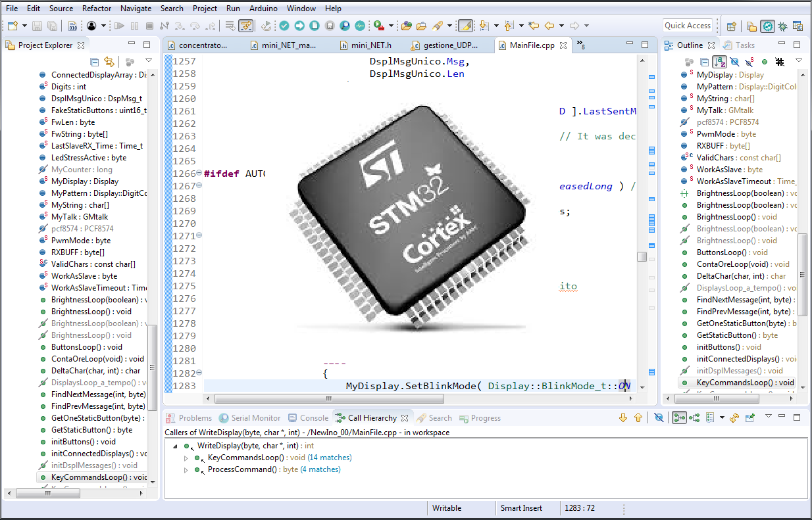
Task: Open the profile icon dropdown arrow
Action: coord(104,26)
